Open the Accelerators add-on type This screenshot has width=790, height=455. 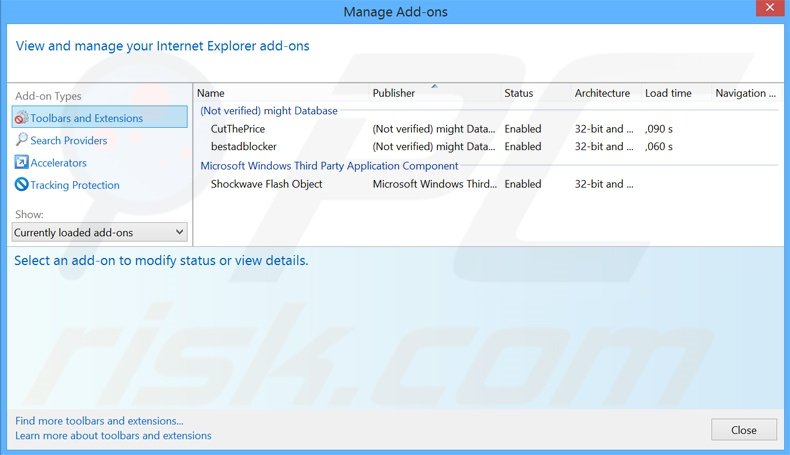(x=58, y=163)
